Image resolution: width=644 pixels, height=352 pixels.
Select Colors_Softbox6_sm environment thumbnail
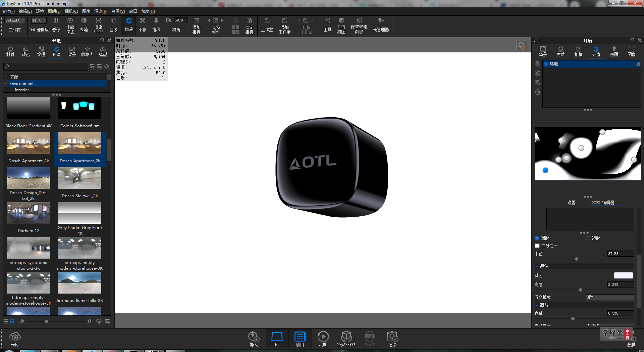[x=80, y=108]
